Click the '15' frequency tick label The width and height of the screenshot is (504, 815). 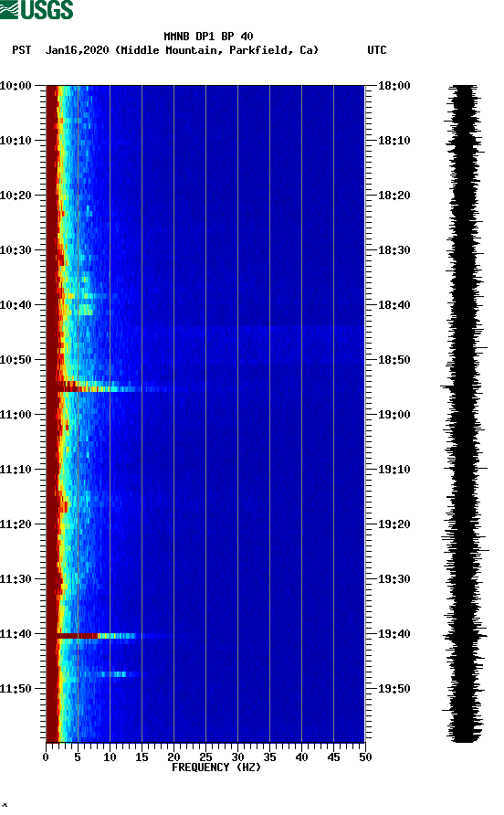click(x=142, y=757)
